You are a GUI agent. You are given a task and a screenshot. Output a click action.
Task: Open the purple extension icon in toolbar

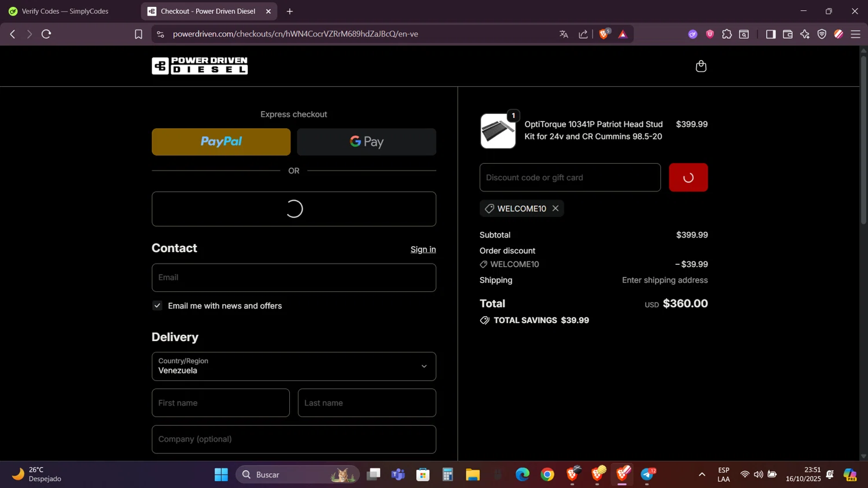pyautogui.click(x=693, y=34)
